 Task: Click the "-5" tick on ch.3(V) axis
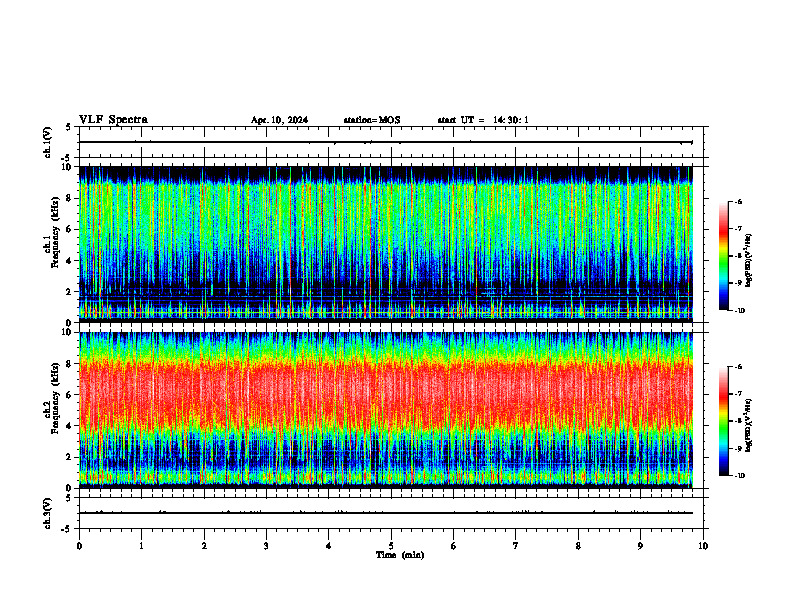coord(67,529)
